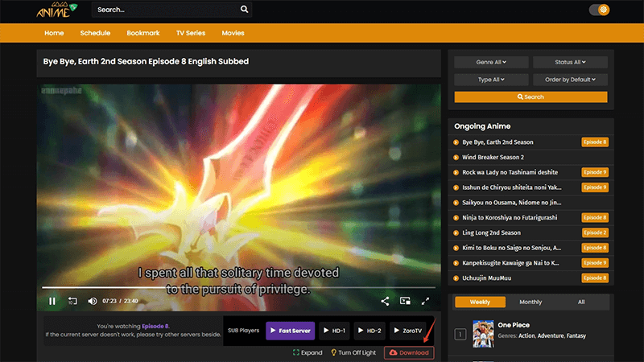Open Genre All dropdown
This screenshot has width=644, height=362.
[x=491, y=63]
